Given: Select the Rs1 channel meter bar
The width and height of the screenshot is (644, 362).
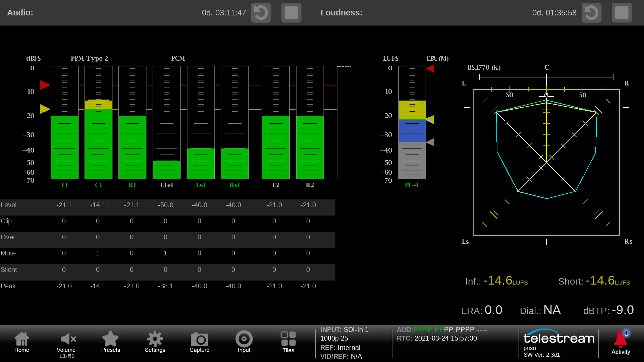Looking at the screenshot, I should [235, 122].
